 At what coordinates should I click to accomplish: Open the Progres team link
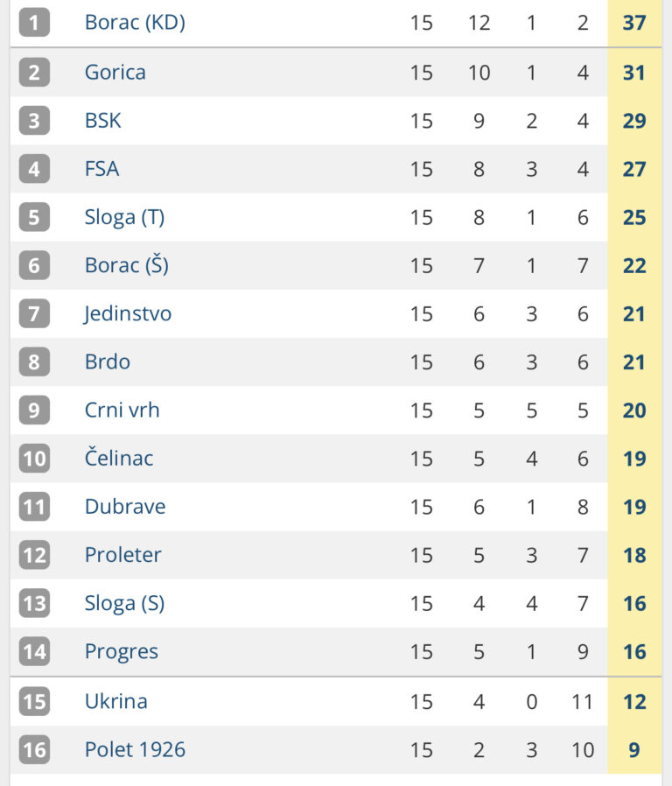coord(122,652)
